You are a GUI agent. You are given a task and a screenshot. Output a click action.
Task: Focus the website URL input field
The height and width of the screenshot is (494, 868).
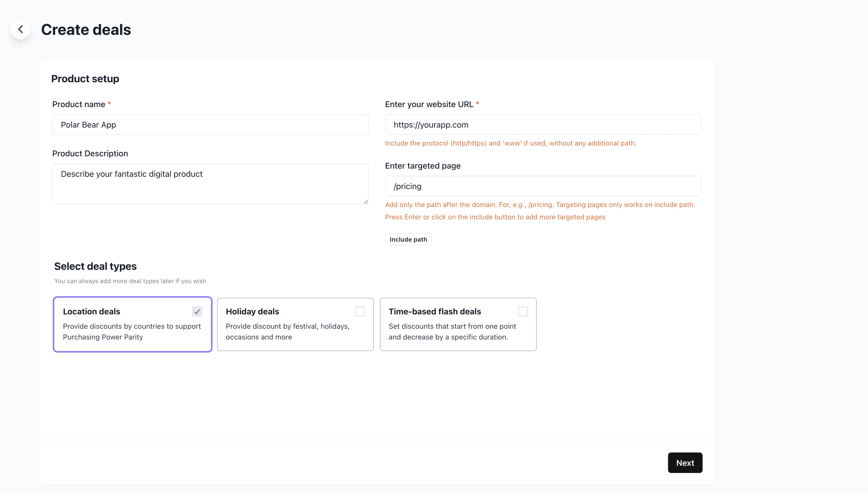pos(543,125)
